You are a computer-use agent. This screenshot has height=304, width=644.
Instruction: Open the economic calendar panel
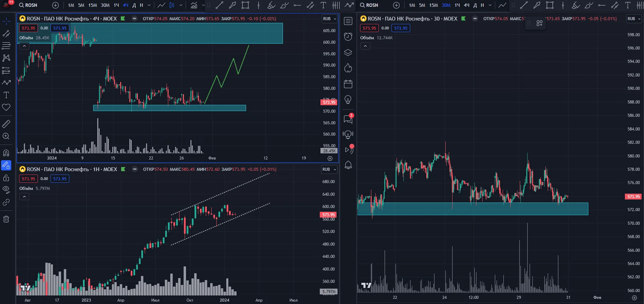[x=348, y=84]
